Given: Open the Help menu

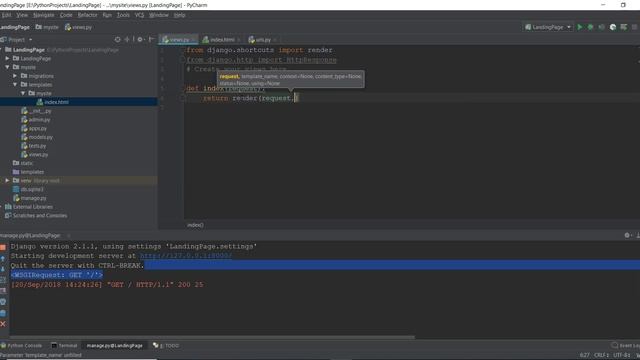Looking at the screenshot, I should (180, 15).
